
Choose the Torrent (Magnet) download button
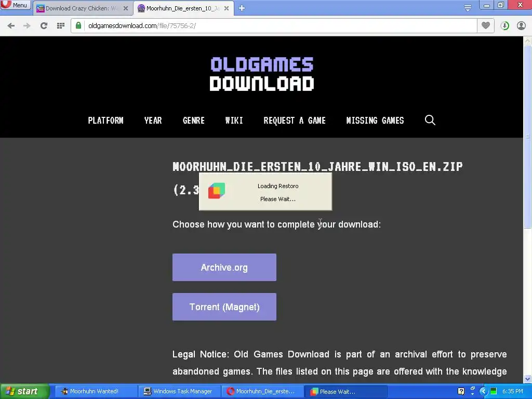(224, 307)
